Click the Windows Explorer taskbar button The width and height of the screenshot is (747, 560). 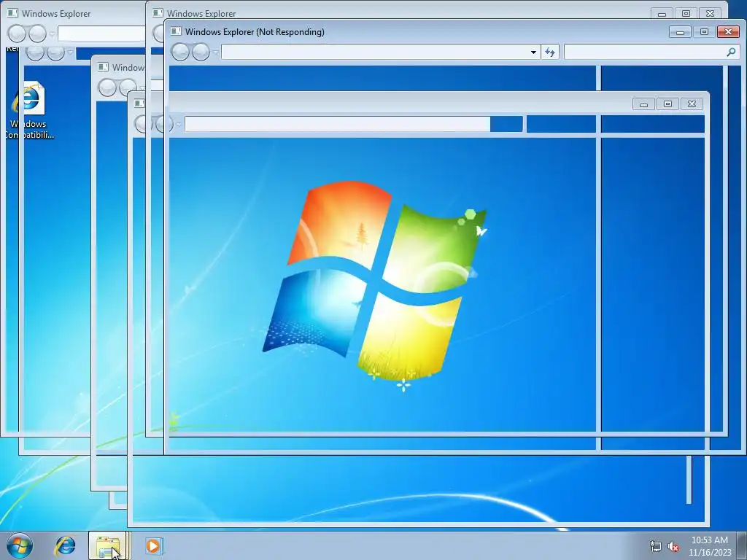coord(108,545)
